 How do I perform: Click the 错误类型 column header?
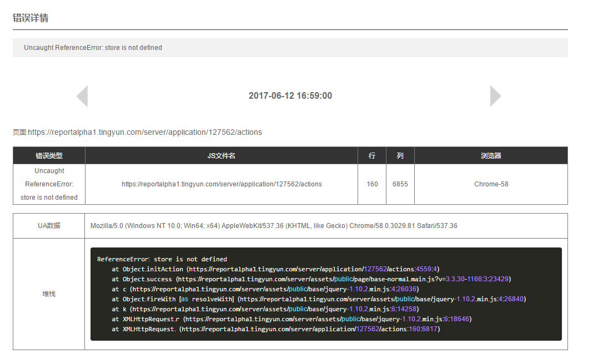49,156
